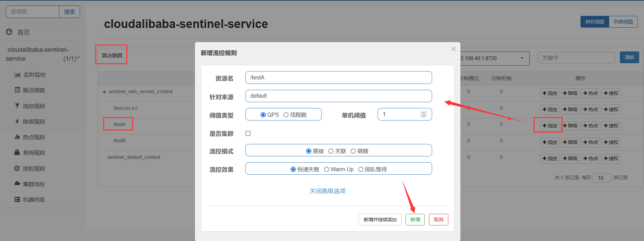Screen dimensions: 644x241
Task: Click +授权 in the /testB row
Action: [x=611, y=142]
